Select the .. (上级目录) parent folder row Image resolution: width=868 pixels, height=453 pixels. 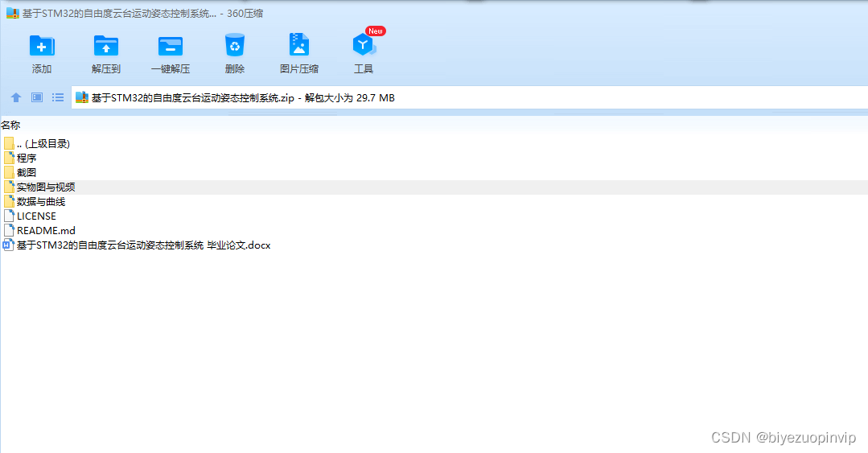(x=434, y=144)
